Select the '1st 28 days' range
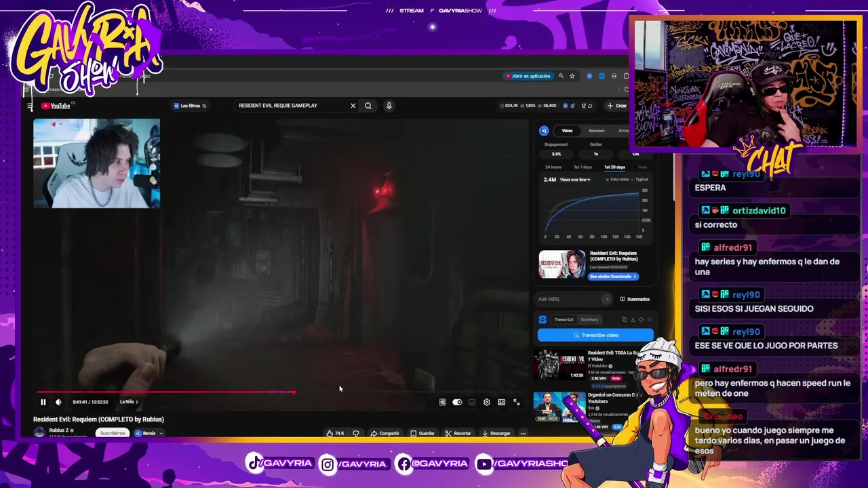 click(x=614, y=167)
